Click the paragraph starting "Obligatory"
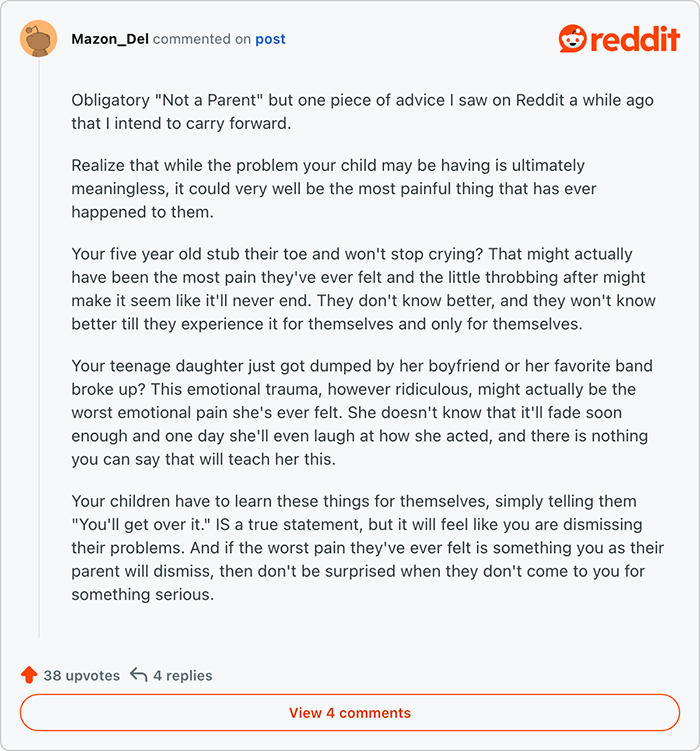700x751 pixels. click(362, 112)
